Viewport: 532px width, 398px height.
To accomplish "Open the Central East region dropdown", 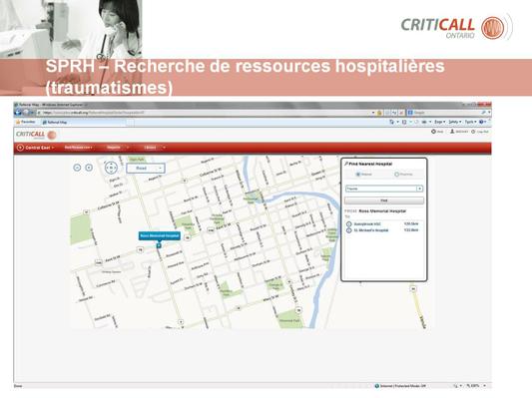I will pyautogui.click(x=35, y=148).
